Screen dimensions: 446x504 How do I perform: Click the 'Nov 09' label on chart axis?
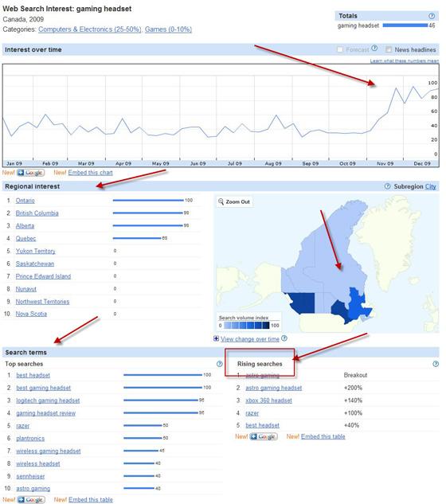pyautogui.click(x=385, y=163)
